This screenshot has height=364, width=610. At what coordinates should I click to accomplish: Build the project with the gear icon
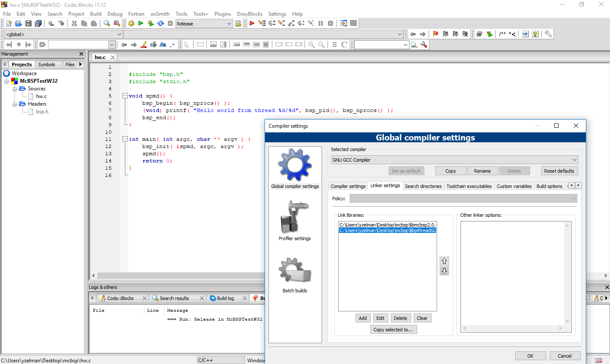pos(131,23)
